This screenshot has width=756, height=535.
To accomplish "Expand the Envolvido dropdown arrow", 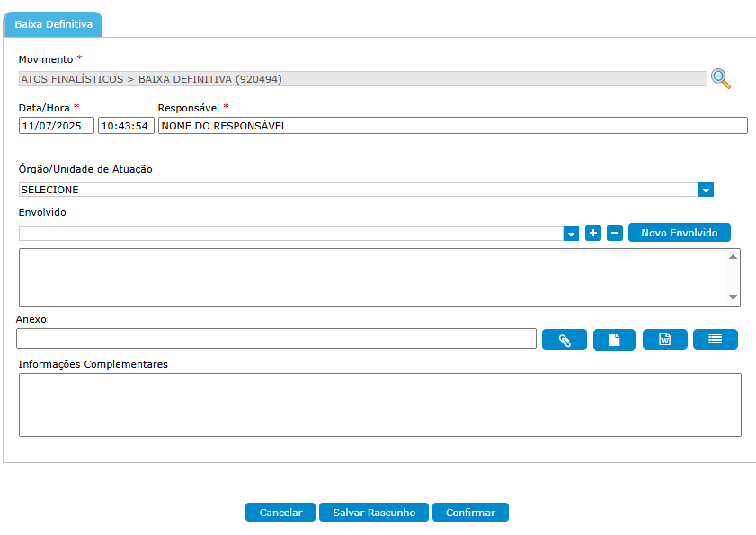I will (571, 234).
